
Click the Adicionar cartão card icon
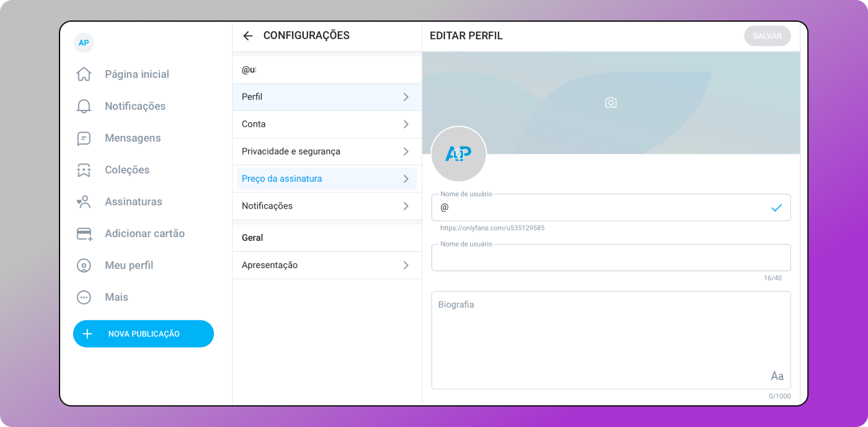(84, 234)
